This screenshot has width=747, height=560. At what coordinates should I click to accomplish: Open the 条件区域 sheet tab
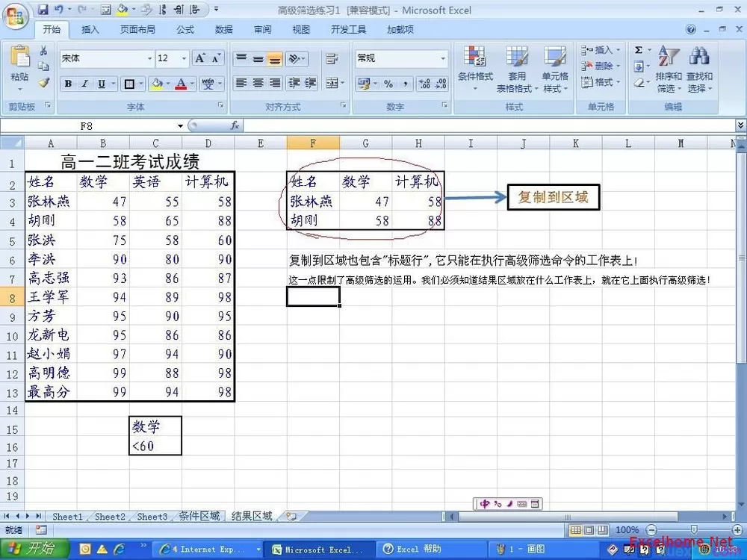(x=199, y=516)
